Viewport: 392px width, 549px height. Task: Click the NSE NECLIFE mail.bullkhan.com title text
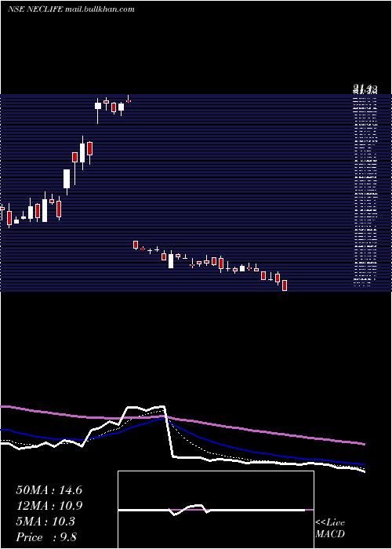coord(71,9)
